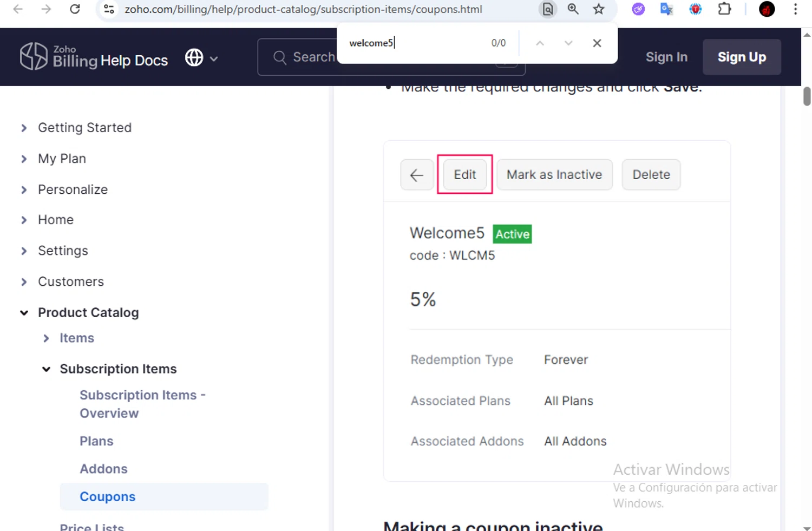812x531 pixels.
Task: Expand Home section
Action: point(24,220)
